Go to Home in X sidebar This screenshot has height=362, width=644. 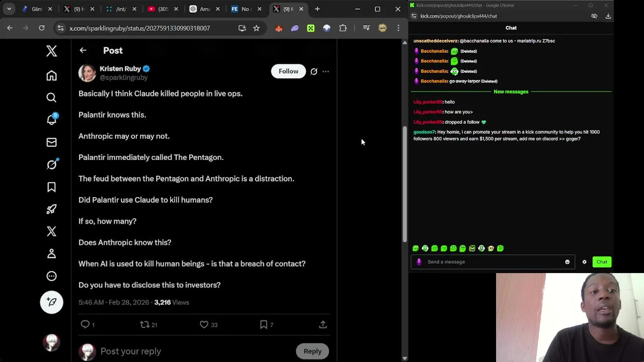coord(51,75)
